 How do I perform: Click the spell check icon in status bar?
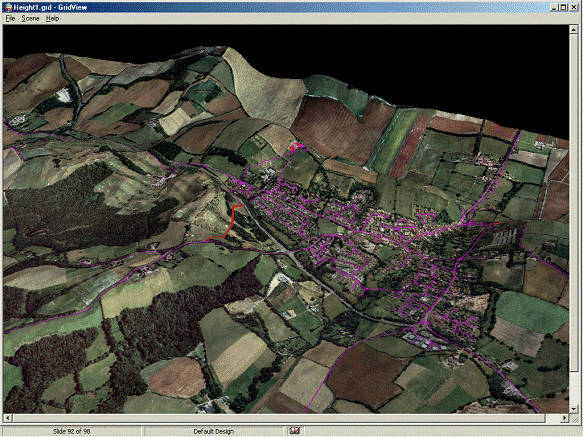pos(295,430)
